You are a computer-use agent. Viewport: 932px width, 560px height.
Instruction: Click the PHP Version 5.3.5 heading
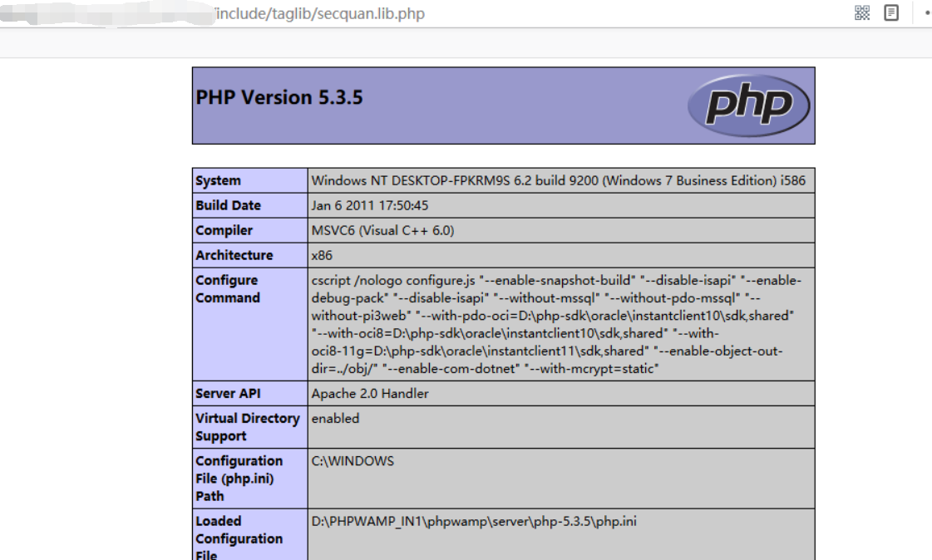coord(279,97)
